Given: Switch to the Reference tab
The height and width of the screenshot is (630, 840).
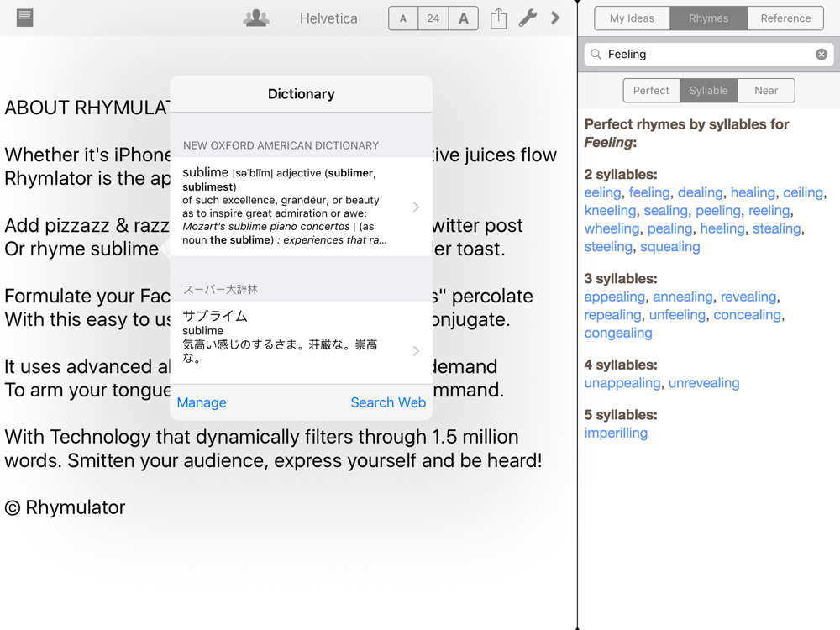Looking at the screenshot, I should [785, 18].
